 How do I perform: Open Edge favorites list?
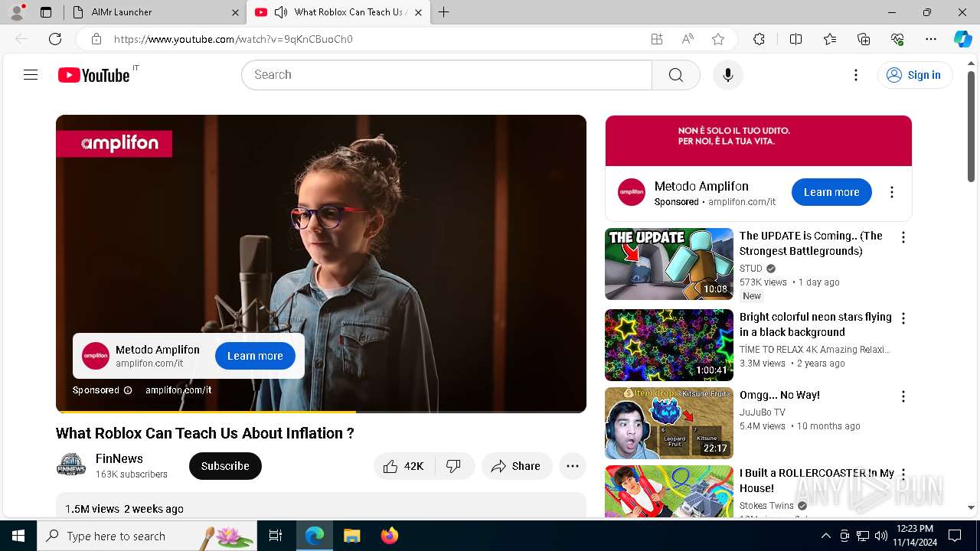point(830,39)
